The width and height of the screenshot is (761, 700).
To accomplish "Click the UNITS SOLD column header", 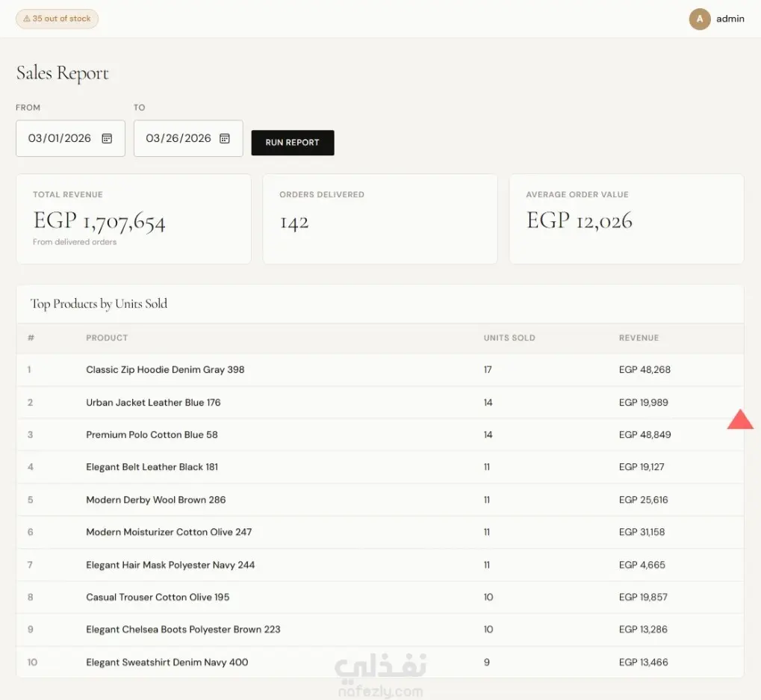I will click(x=509, y=338).
